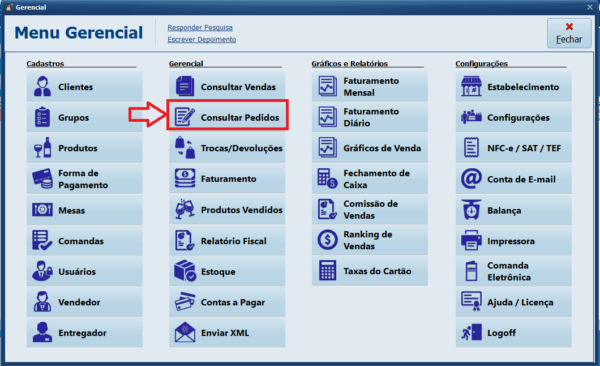Select Trocas/Devoluções shopping bags icon
Screen dimensions: 600x366
click(x=185, y=148)
